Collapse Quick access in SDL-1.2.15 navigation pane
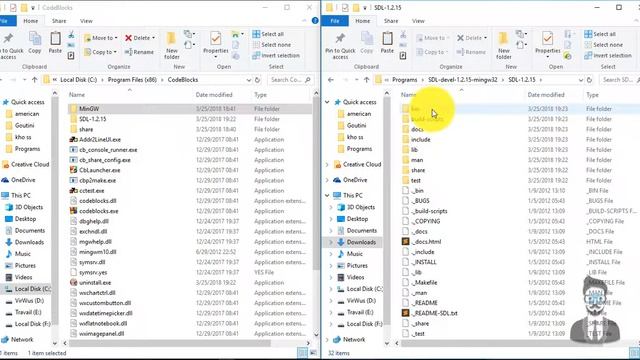640x360 pixels. [x=327, y=102]
